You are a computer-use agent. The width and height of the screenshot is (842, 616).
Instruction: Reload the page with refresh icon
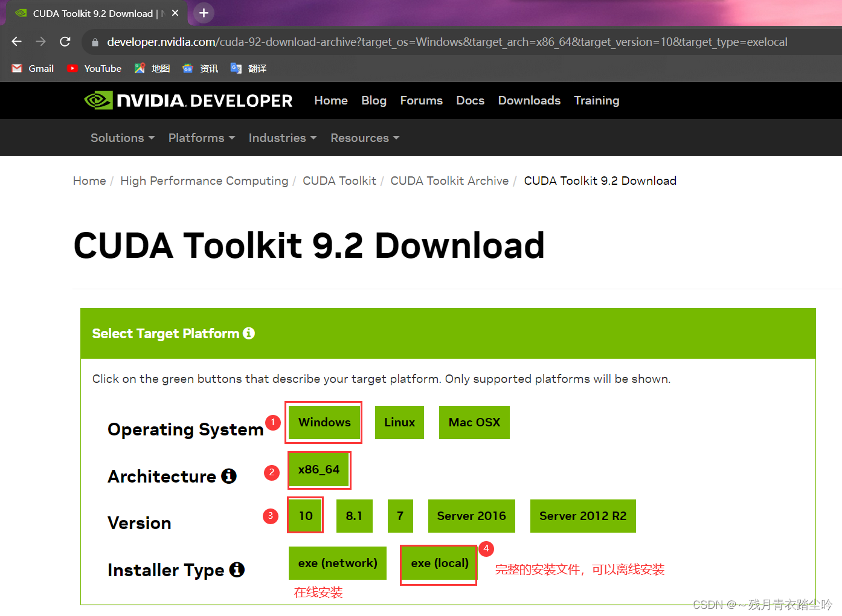(65, 42)
